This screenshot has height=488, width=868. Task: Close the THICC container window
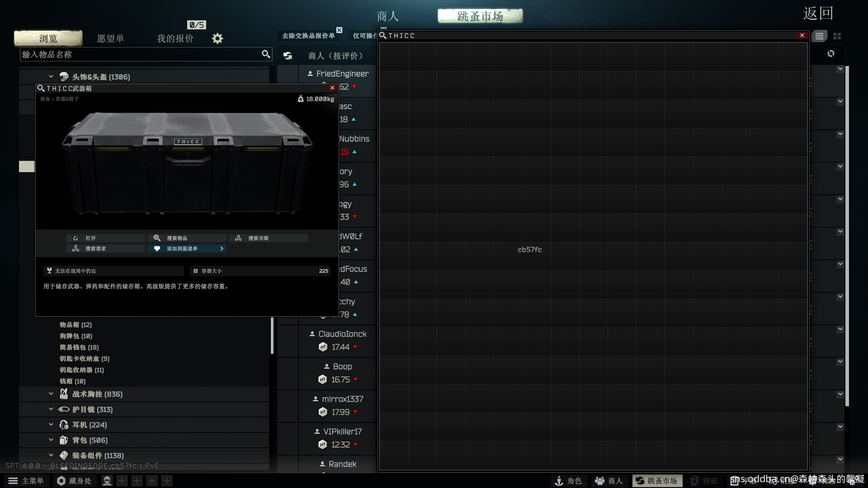[x=802, y=35]
